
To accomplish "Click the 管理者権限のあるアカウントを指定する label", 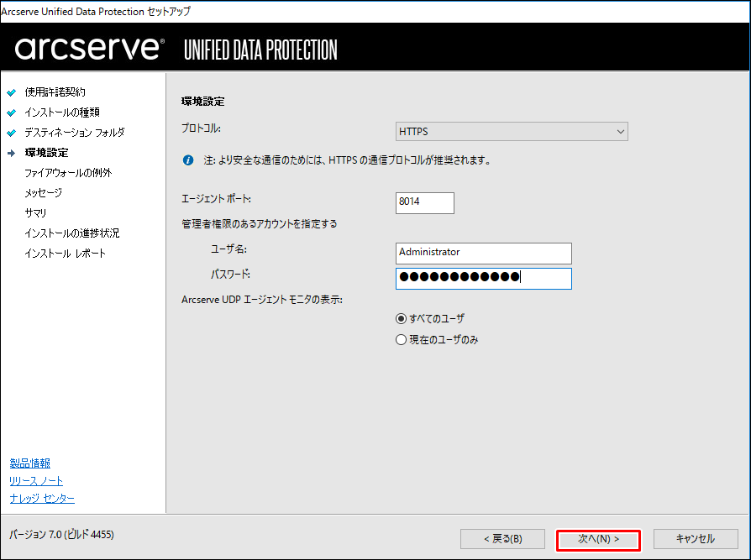I will [259, 224].
